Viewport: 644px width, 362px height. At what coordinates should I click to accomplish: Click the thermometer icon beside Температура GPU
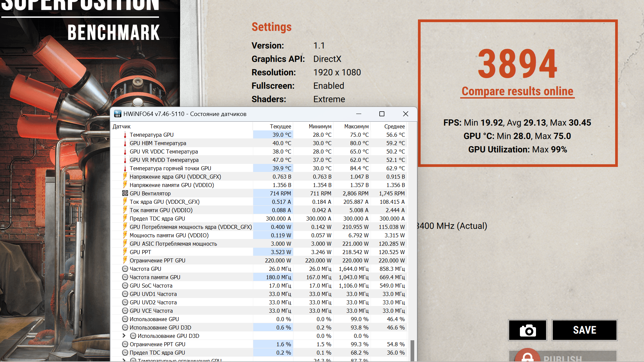click(125, 135)
